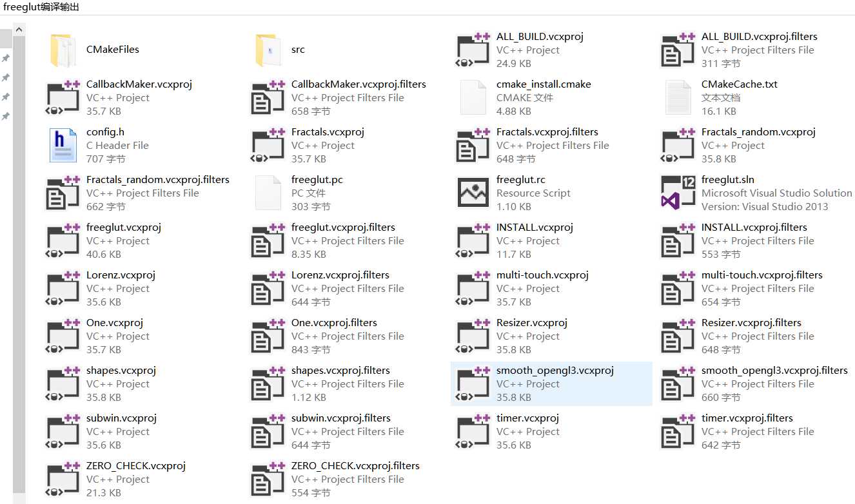Click the Fractals_random.vcxproj project icon

(678, 146)
